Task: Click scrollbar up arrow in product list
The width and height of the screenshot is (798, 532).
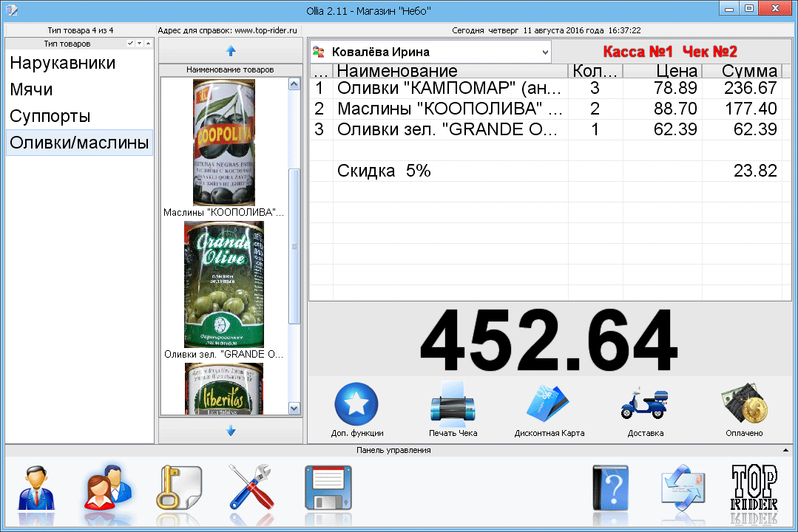Action: pyautogui.click(x=294, y=84)
